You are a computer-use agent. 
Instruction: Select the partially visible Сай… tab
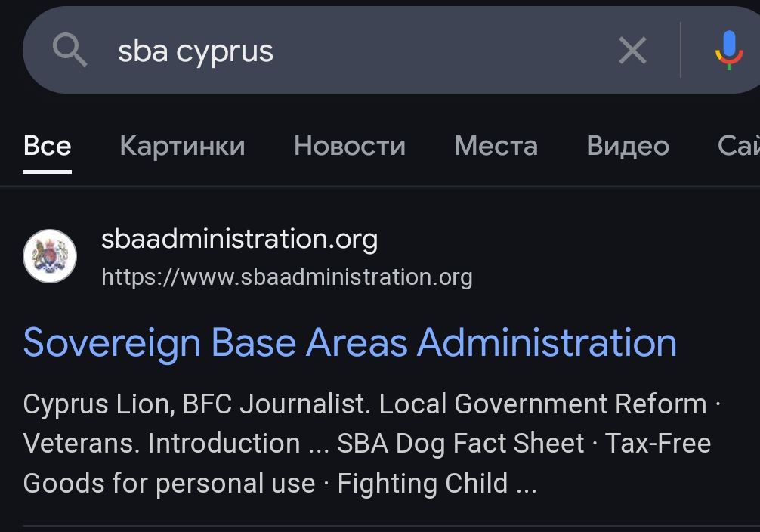coord(739,146)
